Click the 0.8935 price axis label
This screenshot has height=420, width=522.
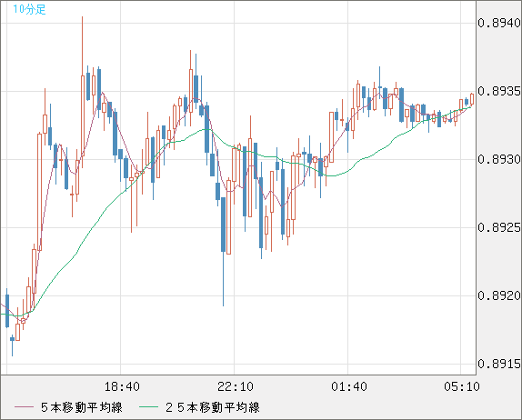point(499,91)
